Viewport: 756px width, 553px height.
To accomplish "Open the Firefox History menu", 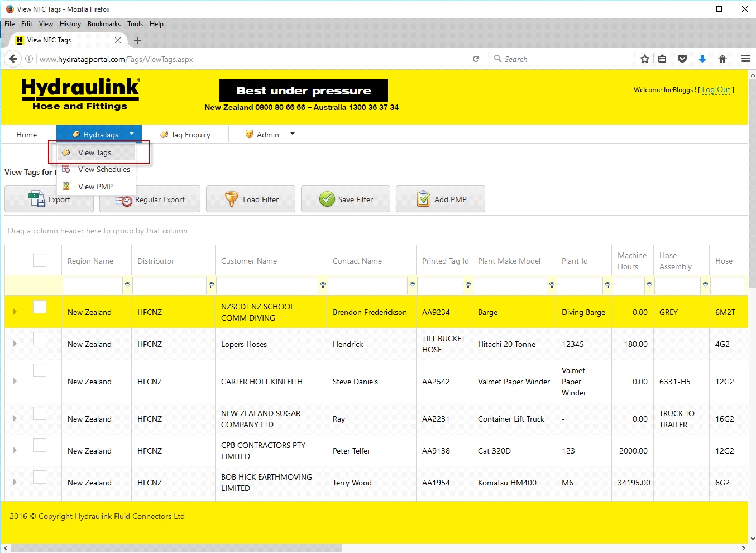I will pyautogui.click(x=70, y=24).
